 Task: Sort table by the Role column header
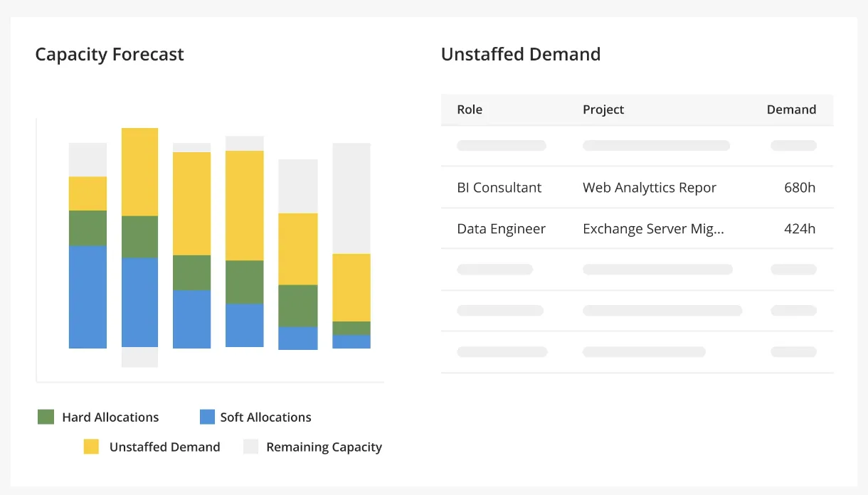tap(470, 110)
